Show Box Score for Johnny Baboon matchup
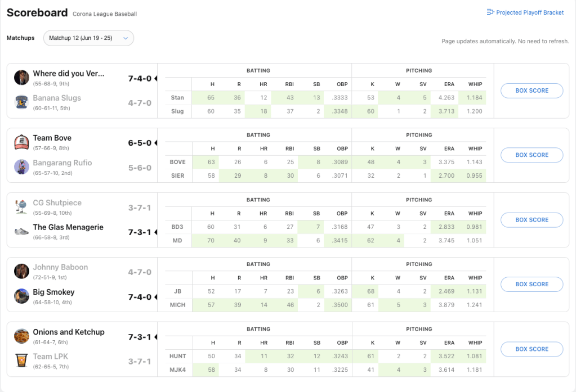The height and width of the screenshot is (392, 576). coord(532,285)
